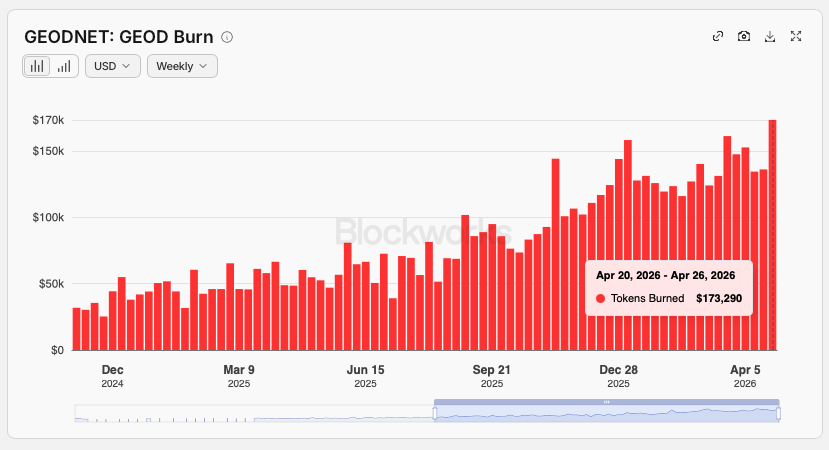This screenshot has width=829, height=450.
Task: Click the left handle of the range slider
Action: 435,414
